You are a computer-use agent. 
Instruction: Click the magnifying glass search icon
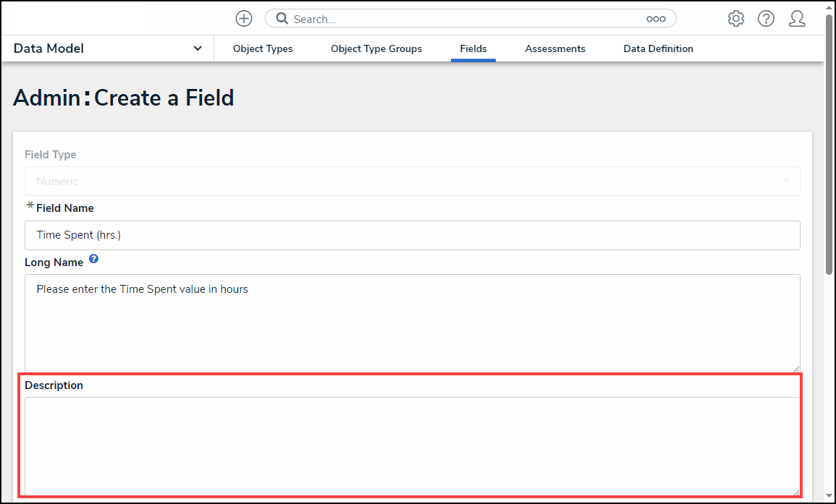click(x=282, y=19)
